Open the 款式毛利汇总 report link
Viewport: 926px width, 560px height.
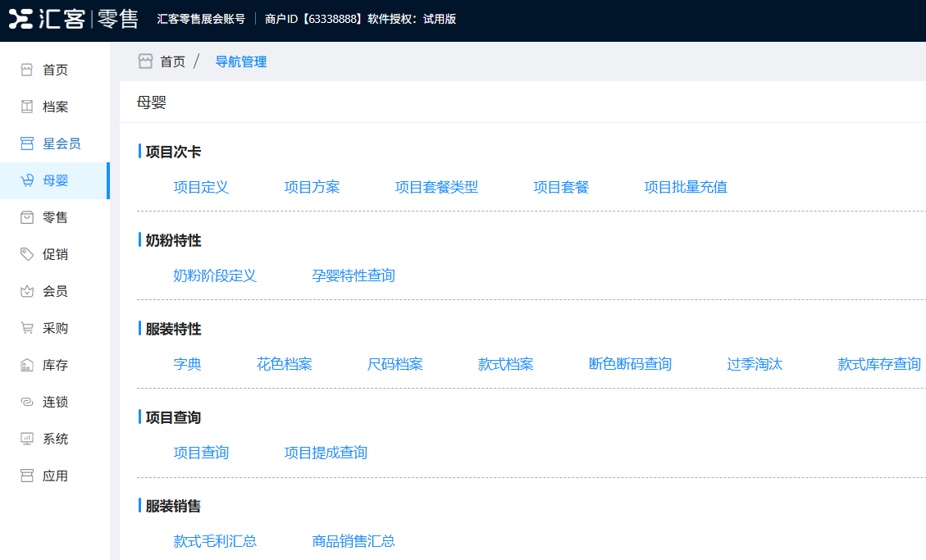point(215,541)
